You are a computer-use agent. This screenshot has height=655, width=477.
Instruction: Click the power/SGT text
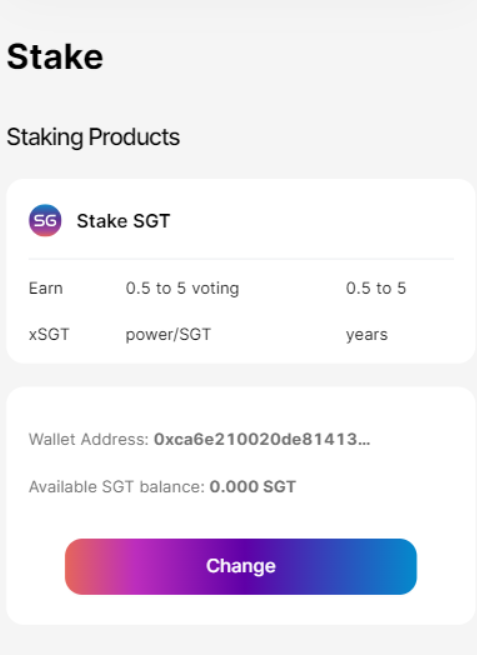168,335
